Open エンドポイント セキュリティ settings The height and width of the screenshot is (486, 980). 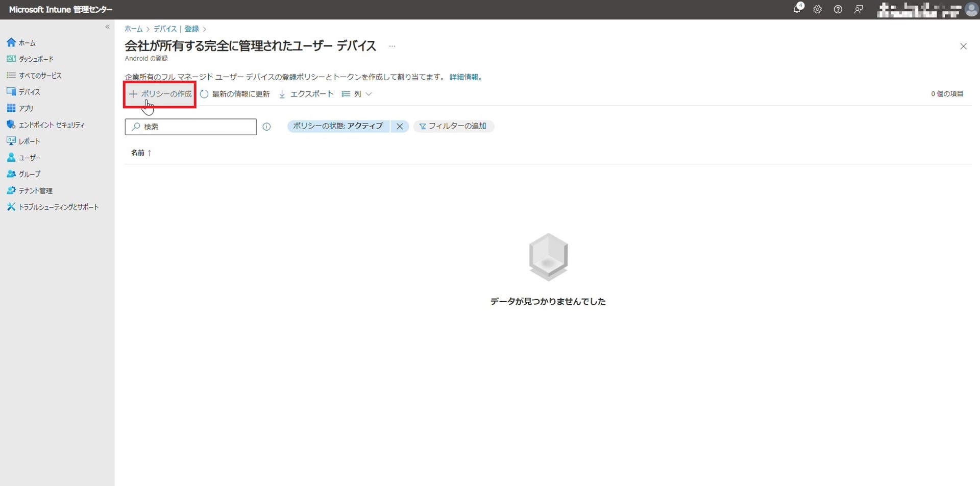[51, 124]
